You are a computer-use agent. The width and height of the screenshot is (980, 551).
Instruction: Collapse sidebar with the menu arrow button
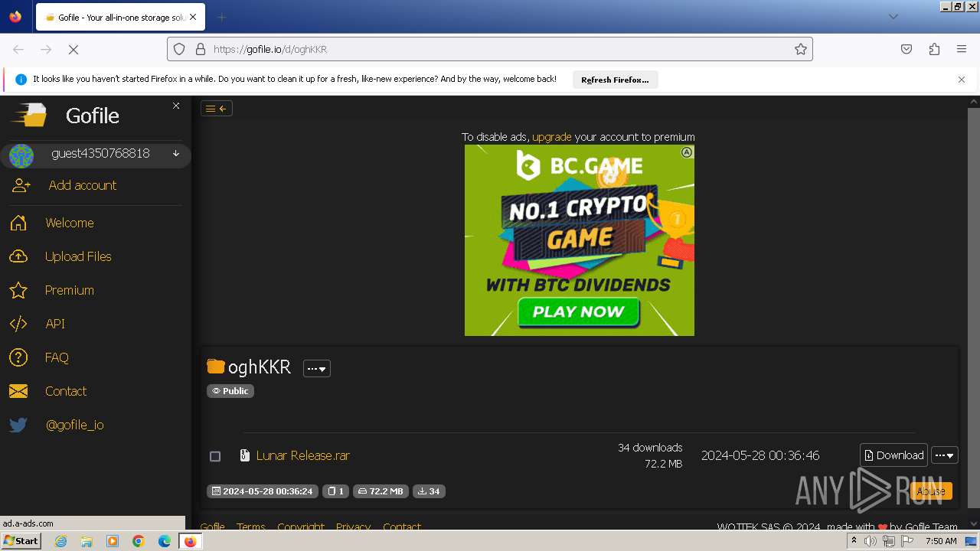[x=217, y=109]
